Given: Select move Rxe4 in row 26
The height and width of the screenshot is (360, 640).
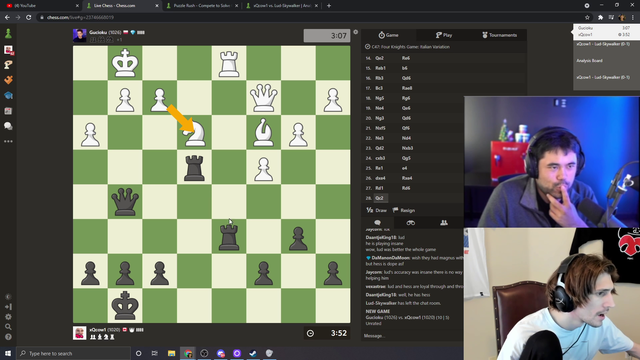Looking at the screenshot, I should click(x=407, y=178).
